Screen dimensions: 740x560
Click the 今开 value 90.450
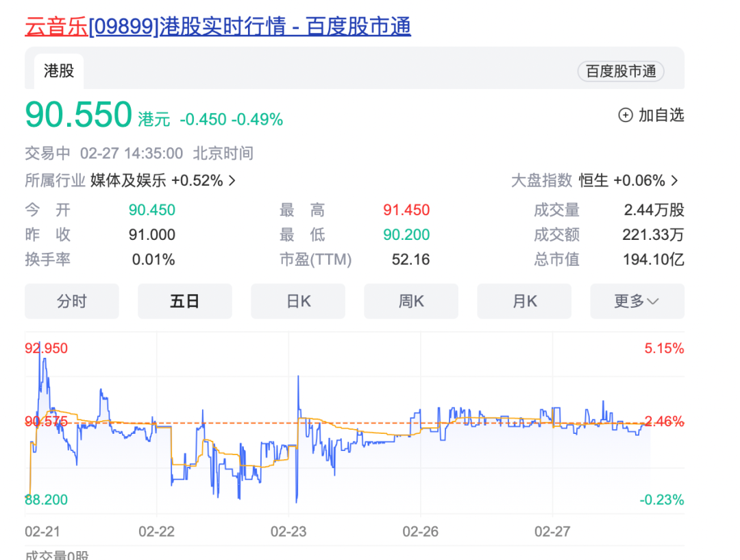[152, 210]
